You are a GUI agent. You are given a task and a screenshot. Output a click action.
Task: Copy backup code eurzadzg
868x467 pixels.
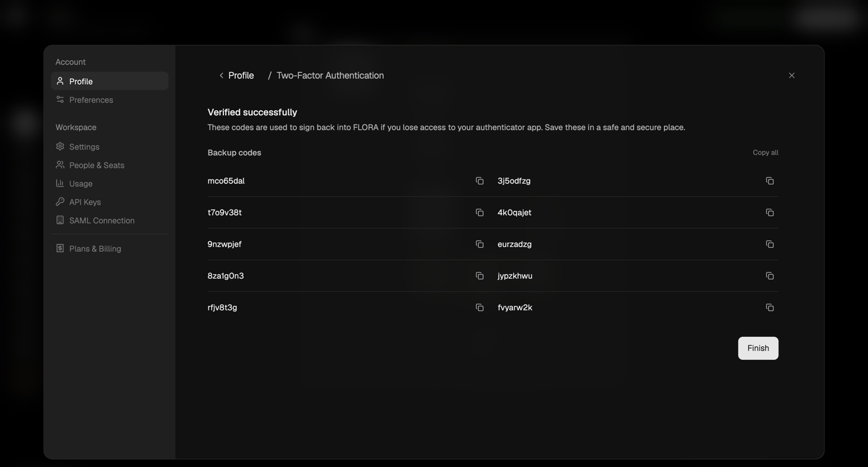(x=770, y=244)
